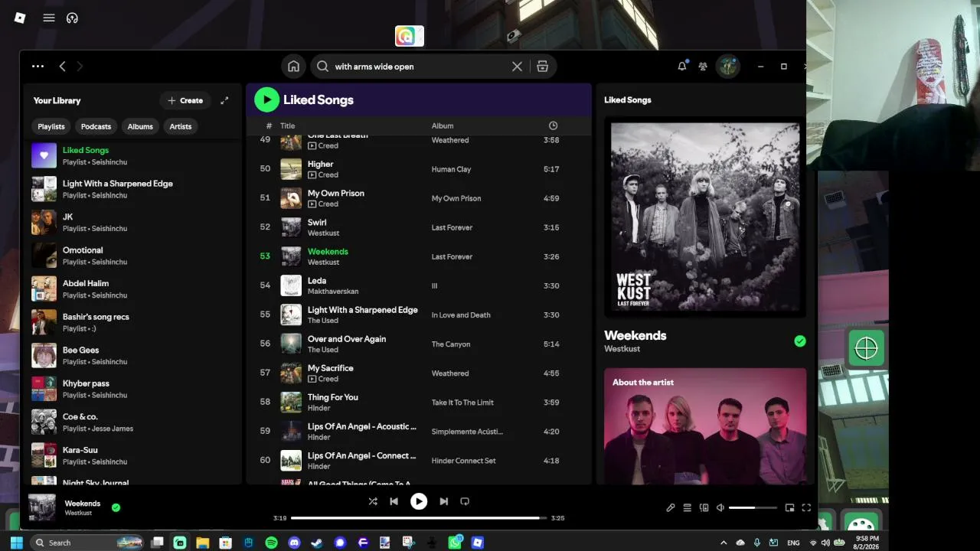The height and width of the screenshot is (551, 980).
Task: Open the What's New notifications bell
Action: [682, 67]
